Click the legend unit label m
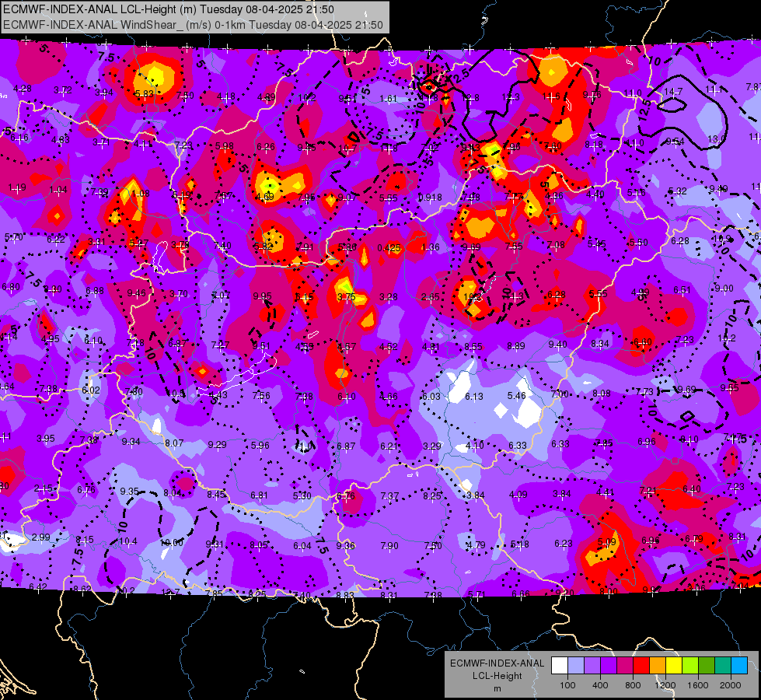The image size is (761, 700). click(x=497, y=688)
